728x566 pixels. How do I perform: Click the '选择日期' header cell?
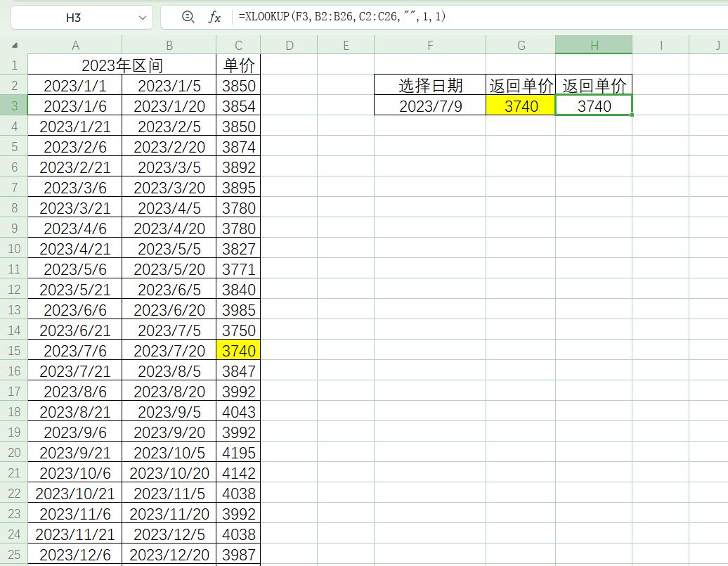point(430,85)
